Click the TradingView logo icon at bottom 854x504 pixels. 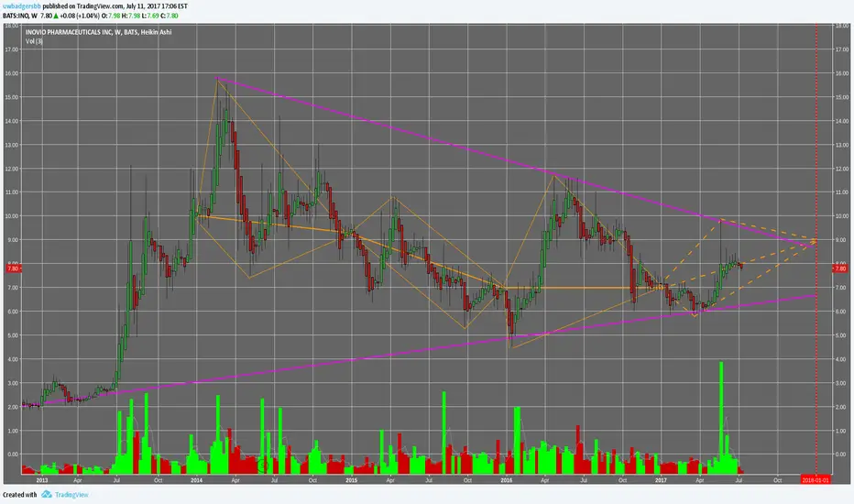(47, 494)
